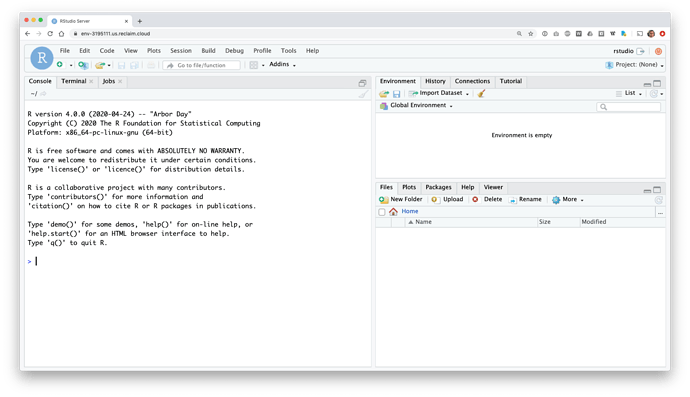This screenshot has height=397, width=690.
Task: Open the More gear dropdown
Action: (x=568, y=199)
